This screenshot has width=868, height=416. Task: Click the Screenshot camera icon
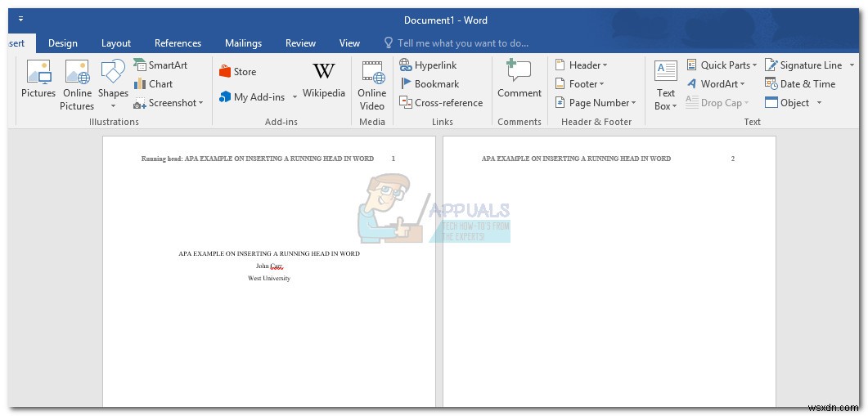(x=140, y=104)
